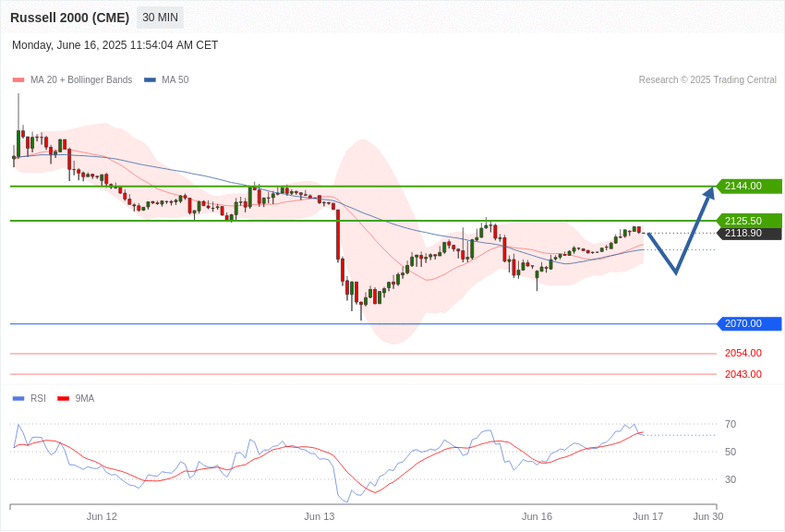Image resolution: width=785 pixels, height=532 pixels.
Task: Click the 9MA legend label
Action: (85, 399)
